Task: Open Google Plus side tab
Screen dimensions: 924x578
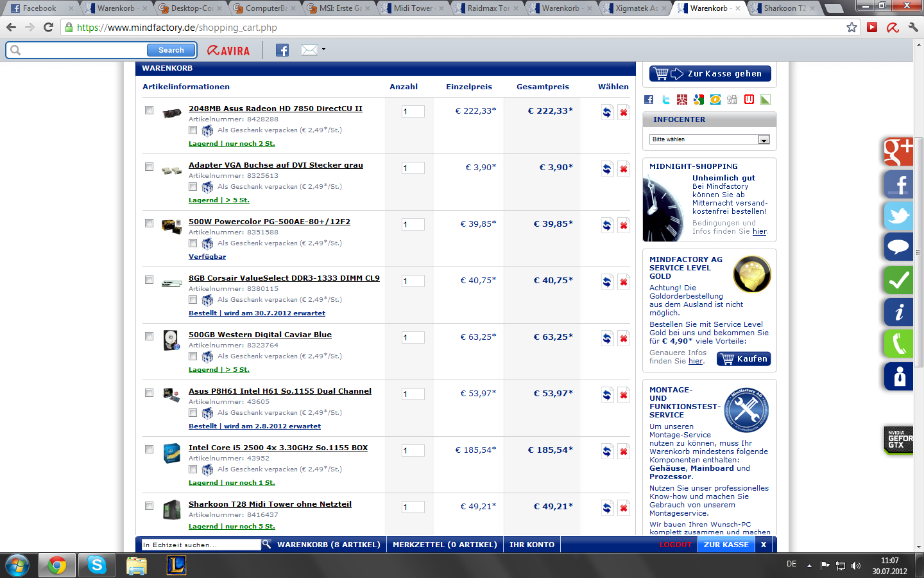Action: click(x=898, y=152)
